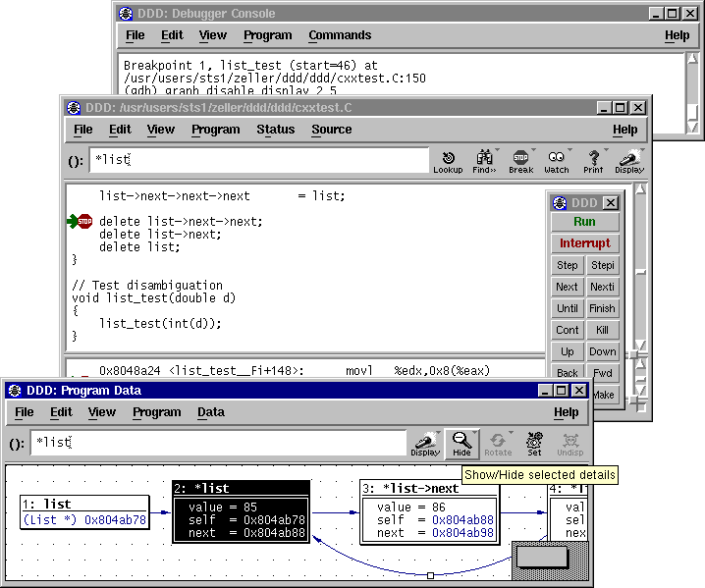This screenshot has width=705, height=588.
Task: Click the Hide magnifier icon
Action: click(x=461, y=444)
